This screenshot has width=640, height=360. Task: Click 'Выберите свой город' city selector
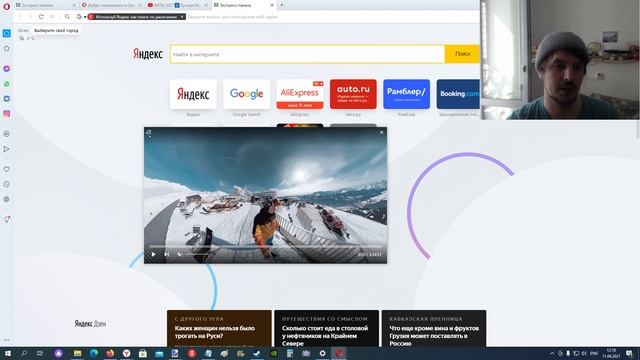click(x=56, y=31)
